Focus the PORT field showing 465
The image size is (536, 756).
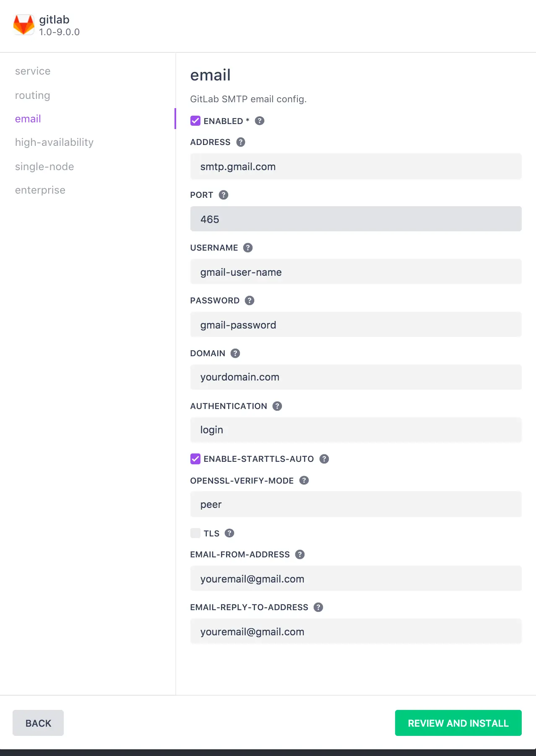click(x=356, y=219)
